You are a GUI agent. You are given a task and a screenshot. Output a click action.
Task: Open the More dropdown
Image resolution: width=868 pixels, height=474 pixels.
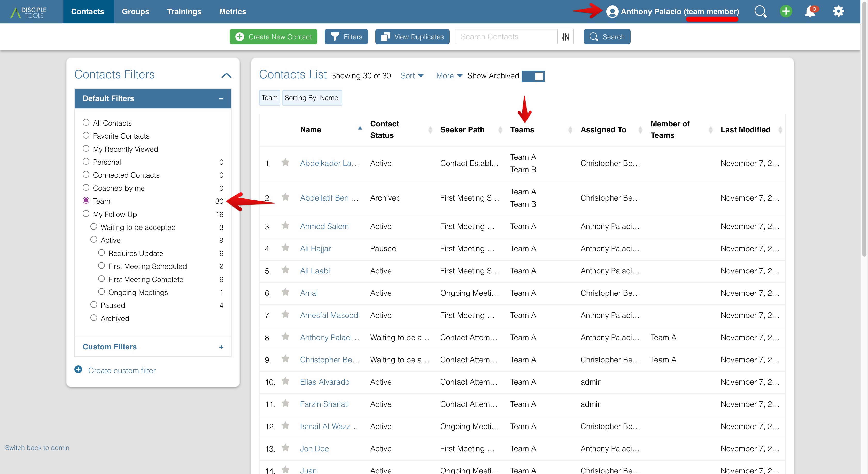tap(449, 76)
